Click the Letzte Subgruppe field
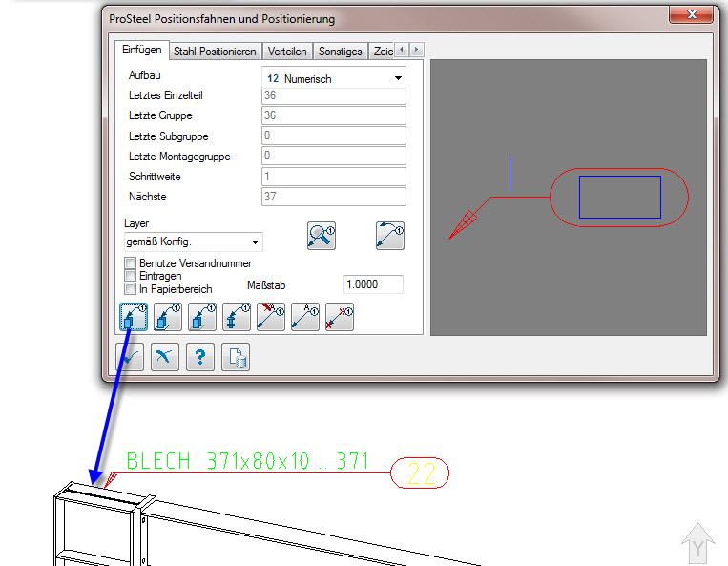This screenshot has width=728, height=566. [334, 136]
